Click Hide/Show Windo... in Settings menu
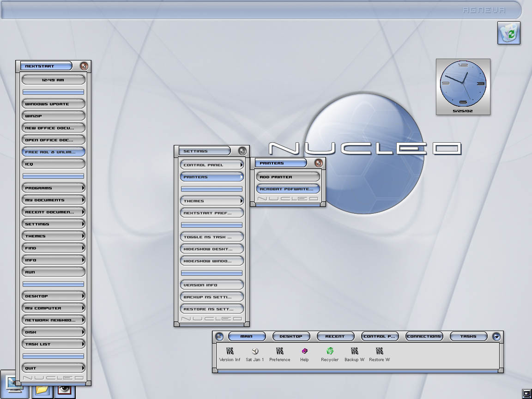The width and height of the screenshot is (532, 399). coord(212,261)
